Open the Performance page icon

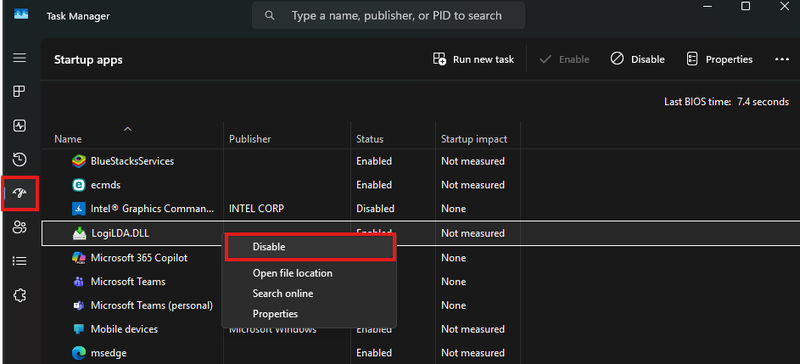coord(19,126)
